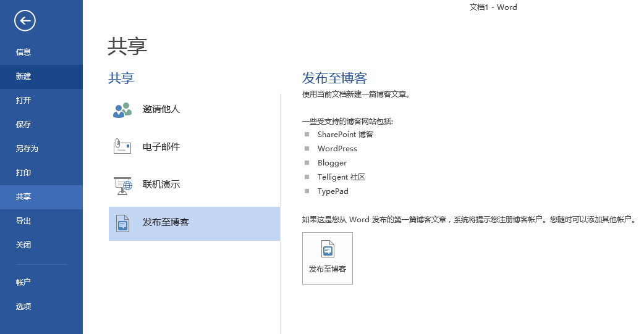
Task: Click the Telligent 社区 list entry
Action: click(x=341, y=177)
